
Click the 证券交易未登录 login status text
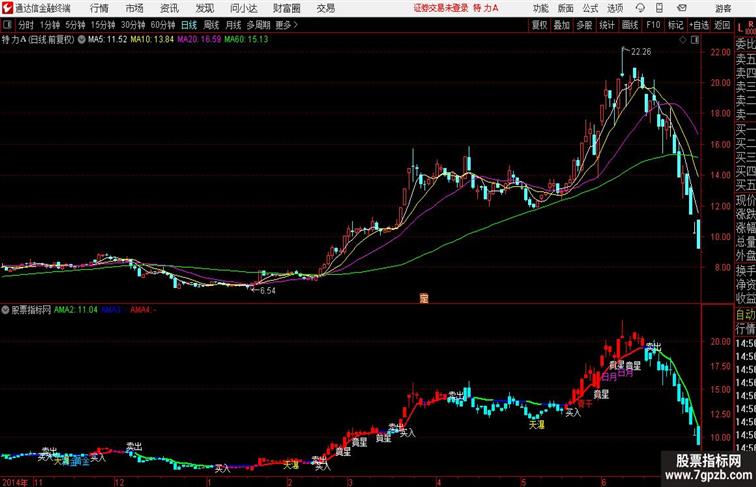tap(441, 8)
